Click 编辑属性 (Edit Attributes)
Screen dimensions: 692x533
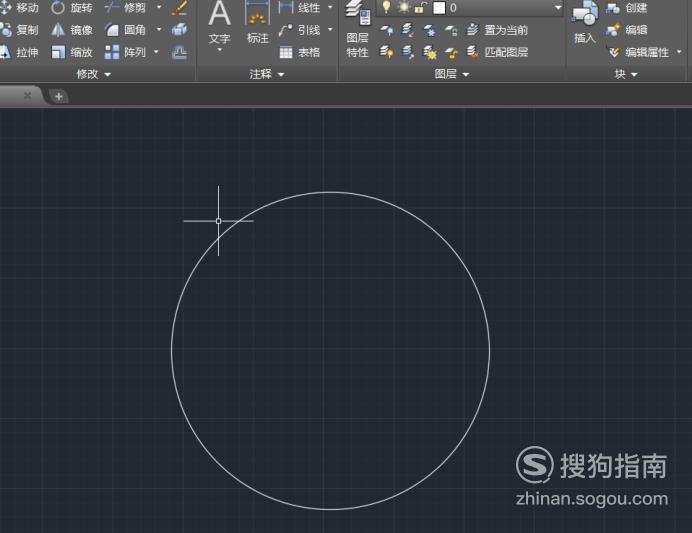tap(638, 53)
